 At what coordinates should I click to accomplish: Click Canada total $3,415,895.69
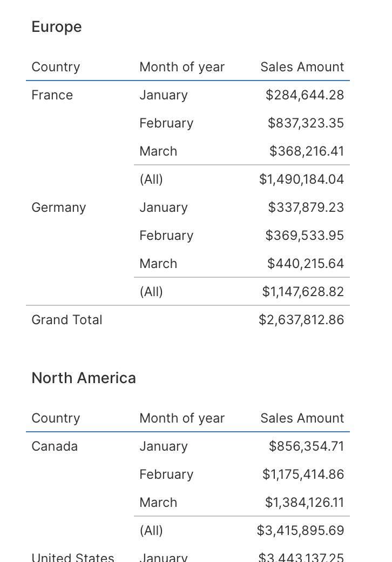click(300, 531)
